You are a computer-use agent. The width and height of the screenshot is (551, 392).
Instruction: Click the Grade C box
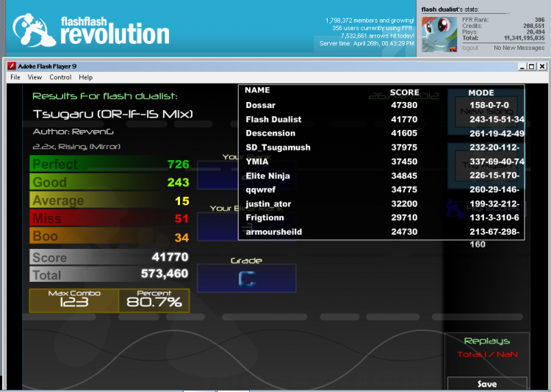tap(247, 278)
